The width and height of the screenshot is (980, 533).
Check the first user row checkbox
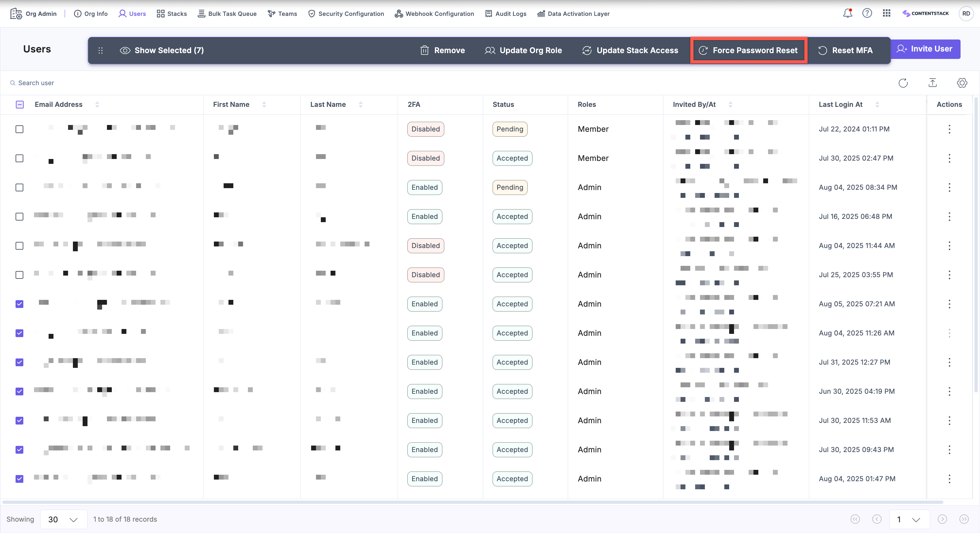coord(19,129)
